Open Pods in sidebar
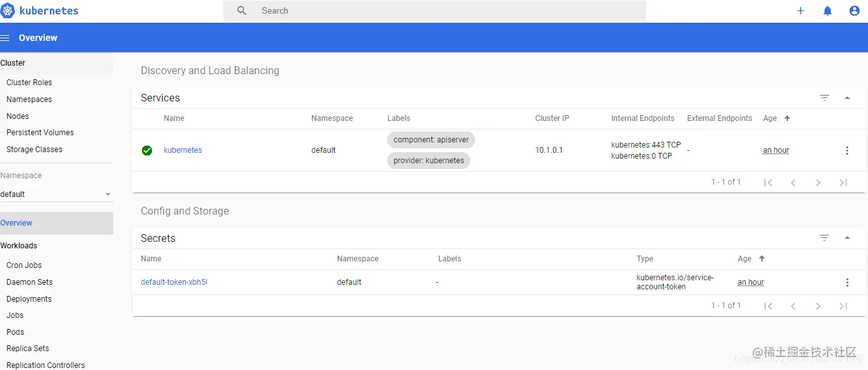 coord(15,332)
